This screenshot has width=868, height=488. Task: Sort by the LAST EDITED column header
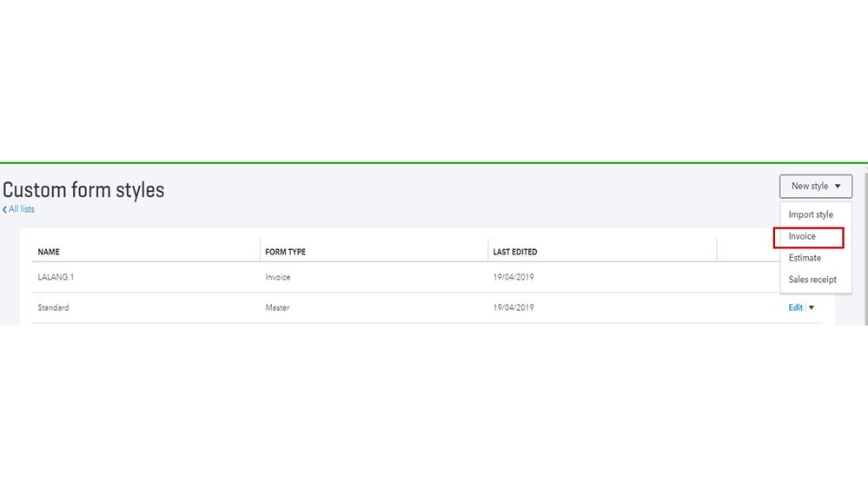pos(515,252)
